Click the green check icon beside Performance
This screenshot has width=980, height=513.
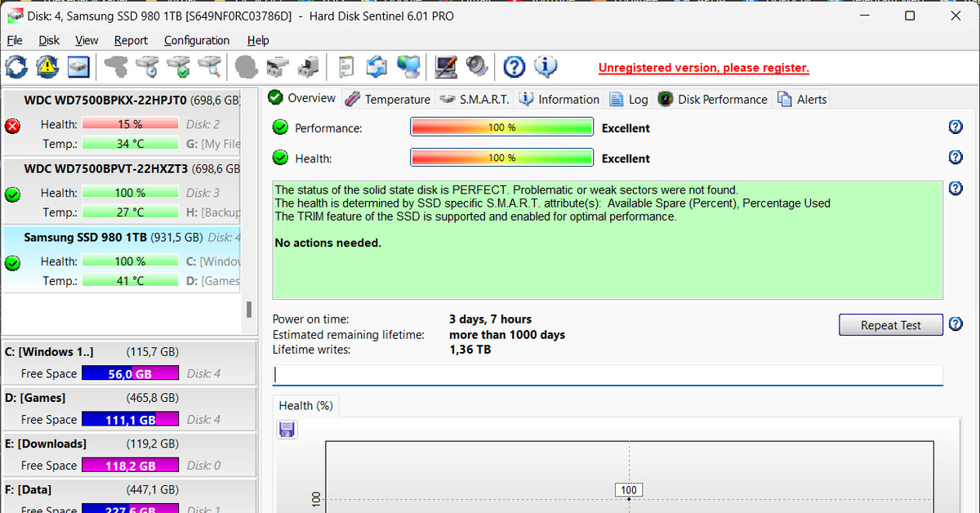pos(280,127)
